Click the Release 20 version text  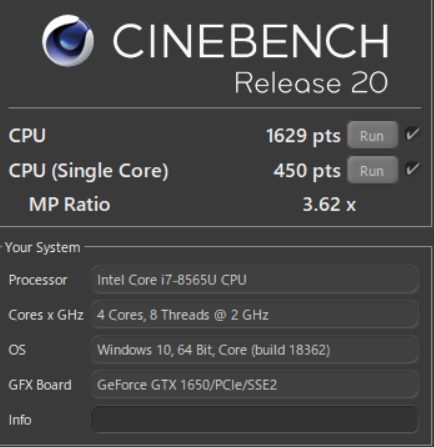[x=312, y=82]
